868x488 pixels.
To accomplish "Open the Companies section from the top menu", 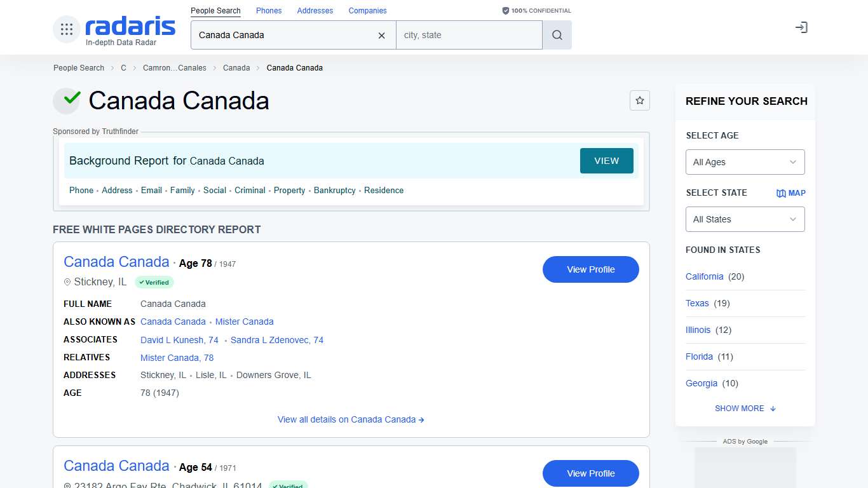I will coord(367,10).
